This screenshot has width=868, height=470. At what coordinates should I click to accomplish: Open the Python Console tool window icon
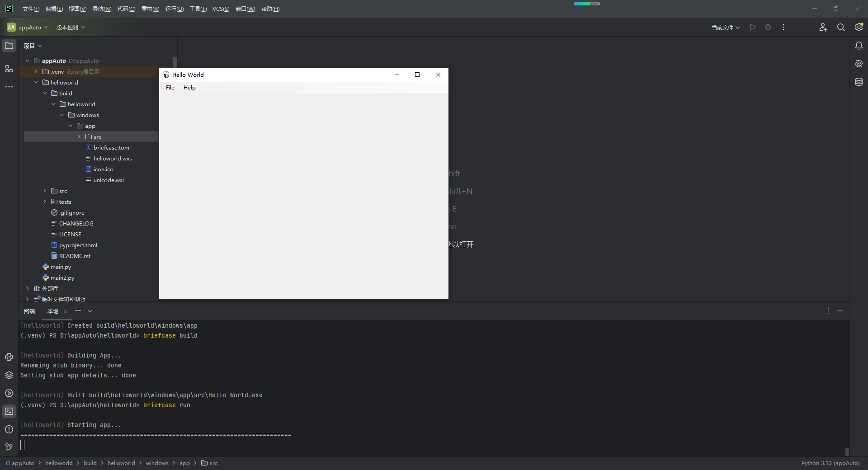point(9,357)
